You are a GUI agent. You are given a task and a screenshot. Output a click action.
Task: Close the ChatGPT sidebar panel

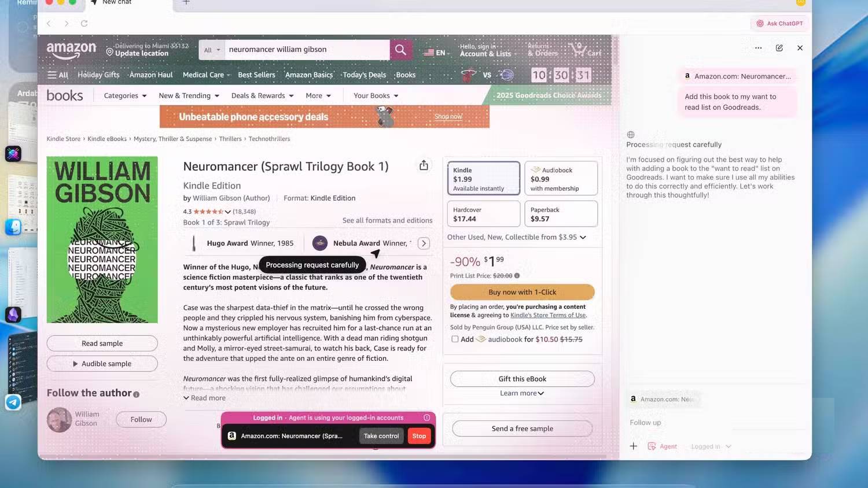[800, 48]
